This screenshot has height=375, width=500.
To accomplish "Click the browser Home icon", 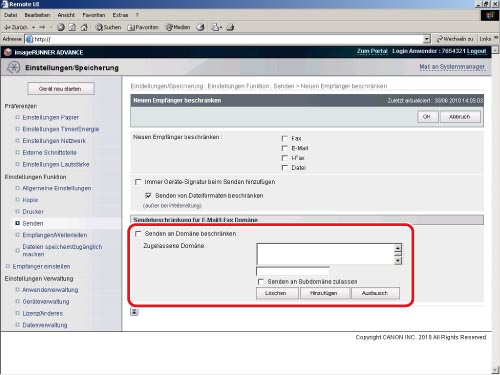I will tap(84, 27).
